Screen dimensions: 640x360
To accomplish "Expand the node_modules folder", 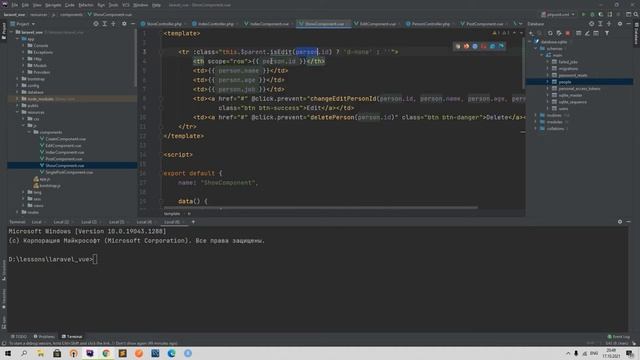I will (x=18, y=99).
